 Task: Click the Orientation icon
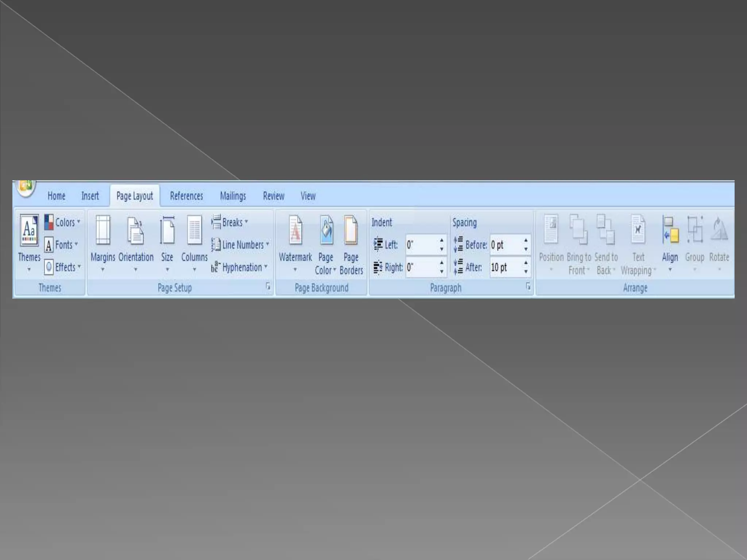click(x=136, y=230)
